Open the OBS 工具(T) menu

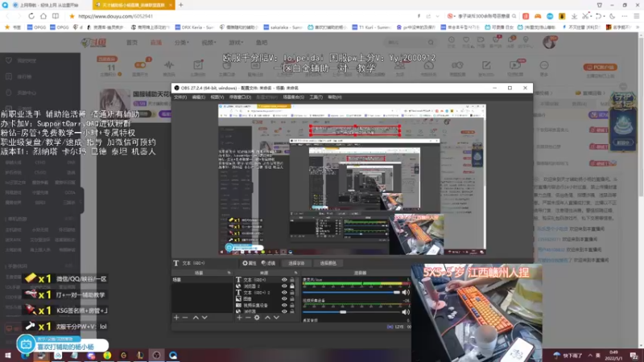coord(316,97)
